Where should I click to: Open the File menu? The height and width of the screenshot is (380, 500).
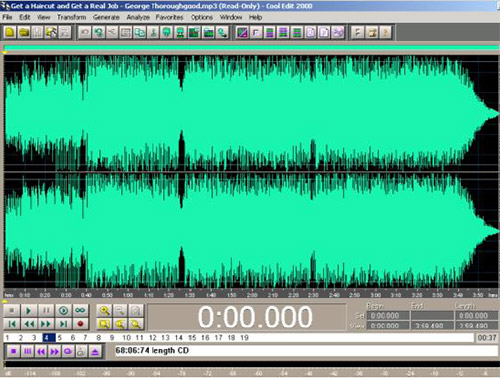pyautogui.click(x=7, y=17)
